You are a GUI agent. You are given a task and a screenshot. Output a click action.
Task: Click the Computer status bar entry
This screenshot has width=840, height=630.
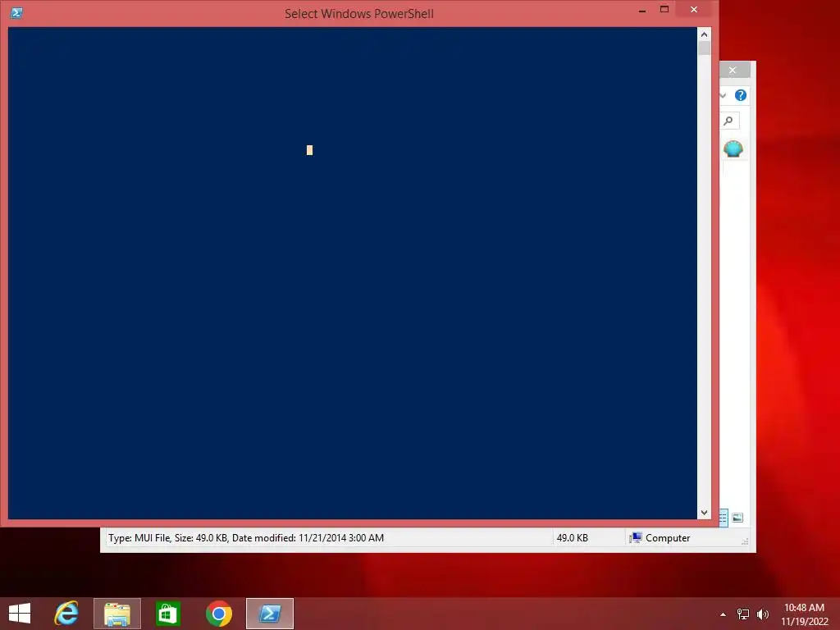[660, 538]
